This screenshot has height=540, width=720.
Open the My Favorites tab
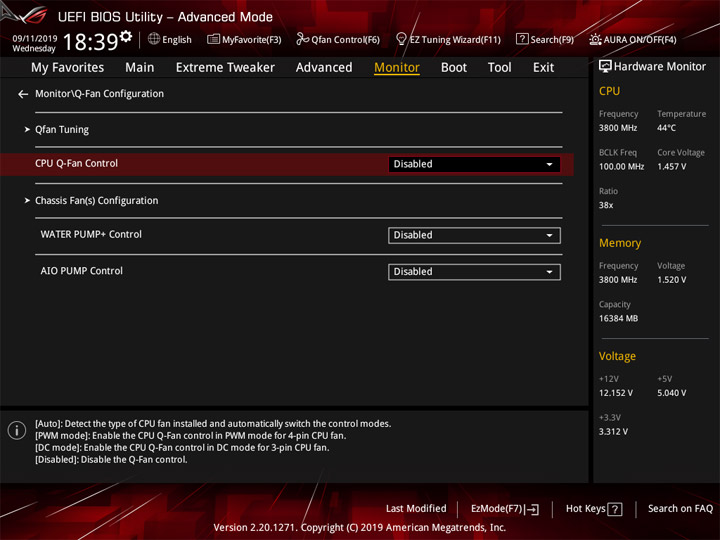coord(68,68)
